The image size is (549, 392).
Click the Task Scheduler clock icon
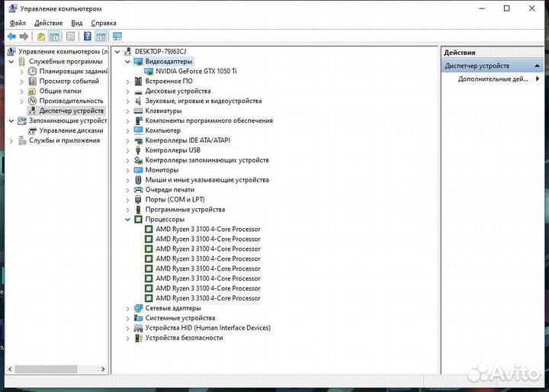32,71
